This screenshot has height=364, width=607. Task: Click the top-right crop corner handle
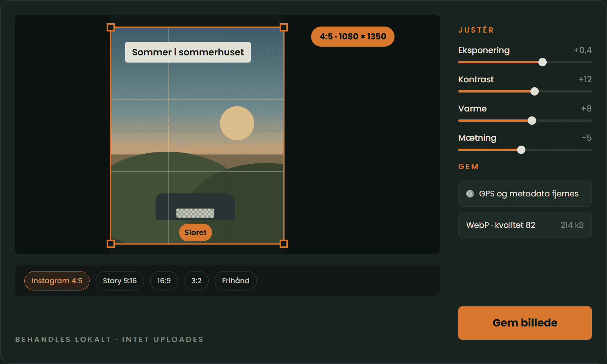pyautogui.click(x=284, y=27)
